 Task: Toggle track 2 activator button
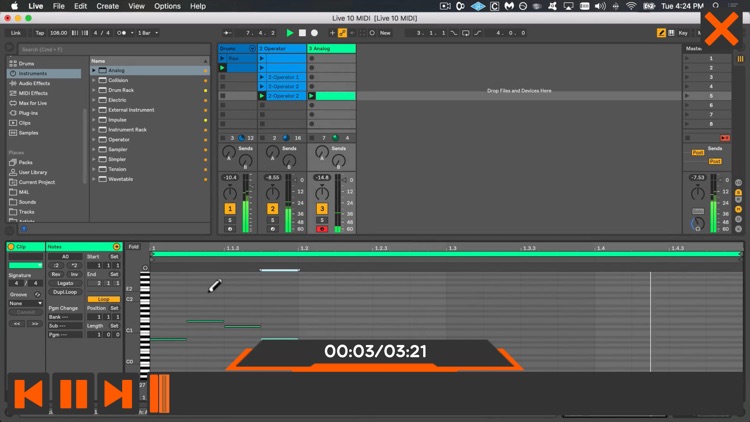[x=273, y=209]
